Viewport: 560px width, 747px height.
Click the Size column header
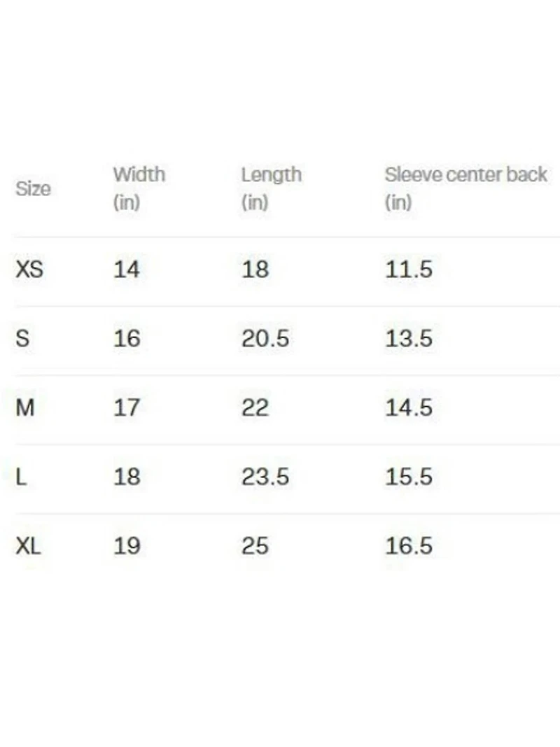[x=33, y=189]
